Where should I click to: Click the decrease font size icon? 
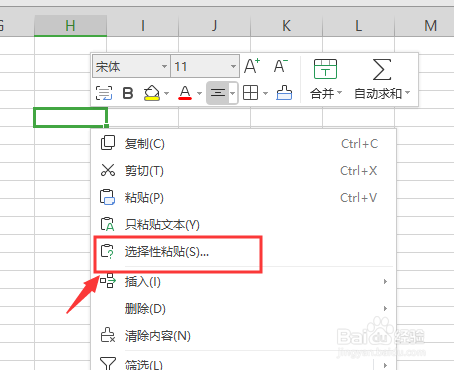click(281, 66)
